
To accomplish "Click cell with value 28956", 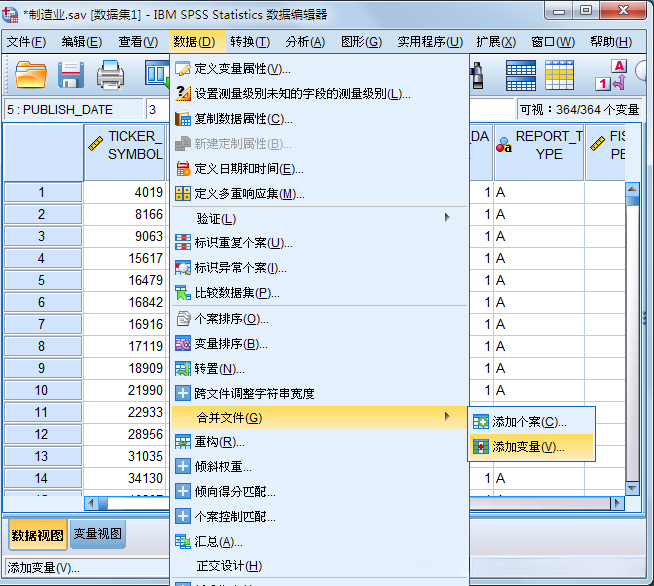I will 125,434.
